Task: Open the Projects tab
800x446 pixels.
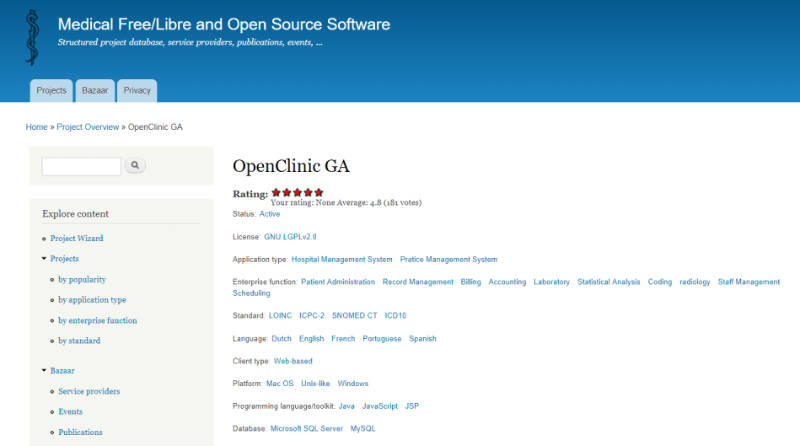Action: [x=51, y=91]
